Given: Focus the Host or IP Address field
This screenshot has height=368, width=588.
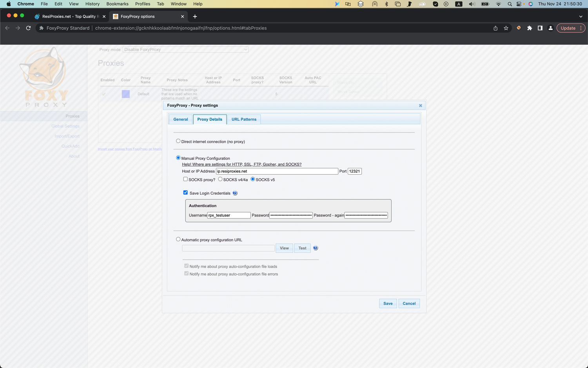Looking at the screenshot, I should [x=277, y=171].
